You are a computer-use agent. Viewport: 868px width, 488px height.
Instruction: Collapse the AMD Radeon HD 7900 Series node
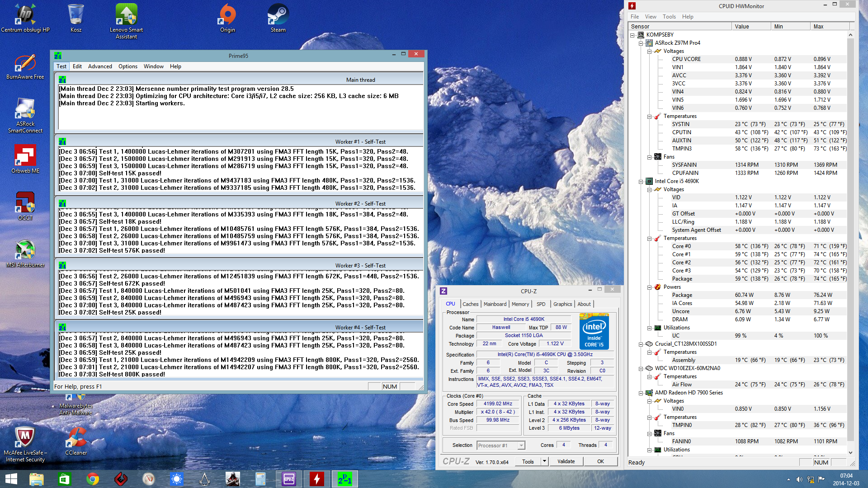[x=641, y=393]
